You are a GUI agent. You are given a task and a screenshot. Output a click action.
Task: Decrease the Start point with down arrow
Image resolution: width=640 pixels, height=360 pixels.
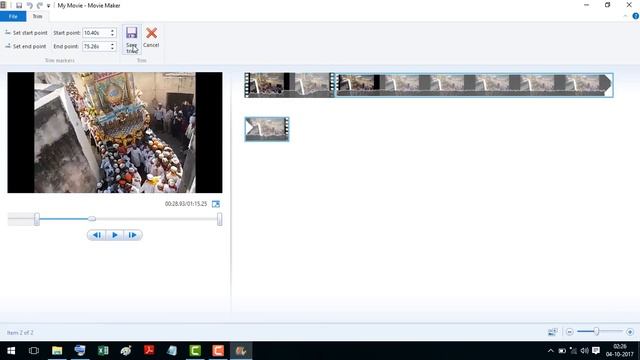tap(112, 35)
